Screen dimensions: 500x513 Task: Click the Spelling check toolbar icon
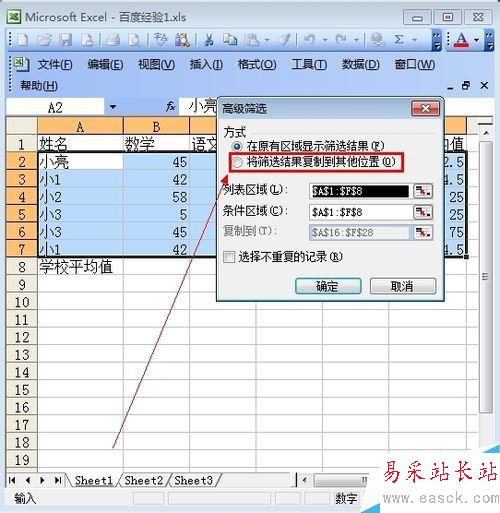pyautogui.click(x=161, y=40)
